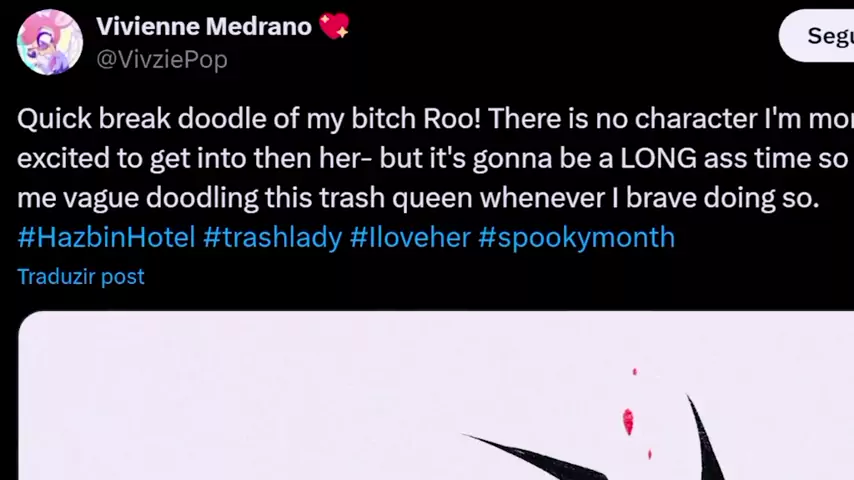Open Vivienne Medrano's profile avatar
The image size is (854, 480).
pyautogui.click(x=50, y=42)
